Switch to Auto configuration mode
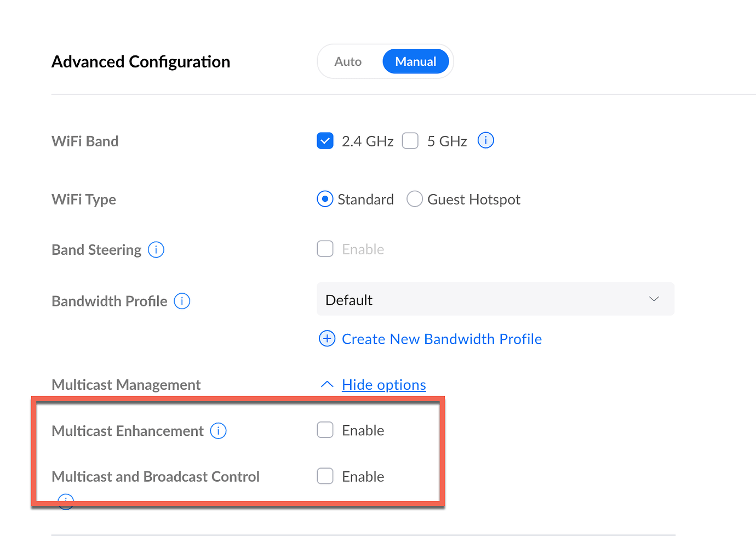 (x=348, y=61)
